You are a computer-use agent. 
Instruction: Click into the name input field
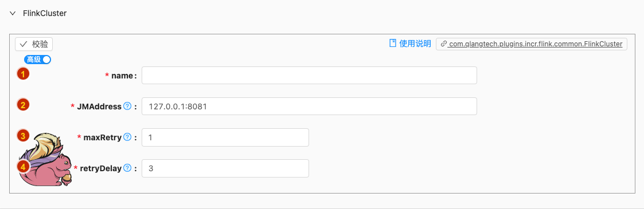point(309,76)
